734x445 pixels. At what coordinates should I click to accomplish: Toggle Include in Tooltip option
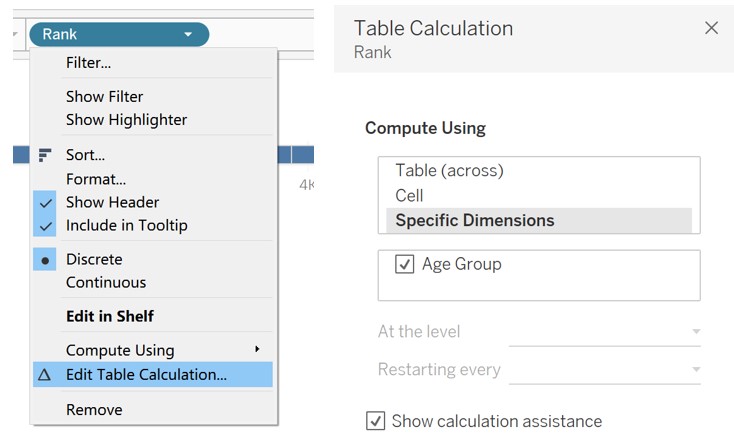pyautogui.click(x=126, y=225)
